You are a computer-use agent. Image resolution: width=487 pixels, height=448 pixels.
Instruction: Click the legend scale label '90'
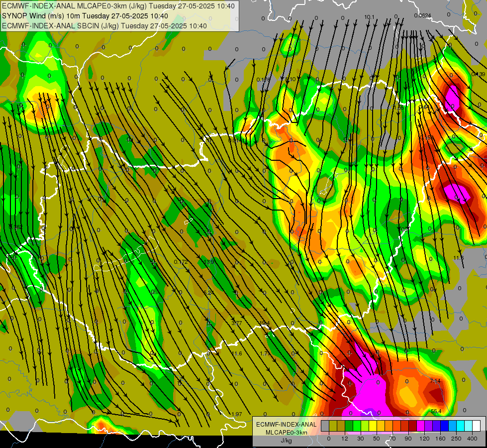(x=408, y=439)
